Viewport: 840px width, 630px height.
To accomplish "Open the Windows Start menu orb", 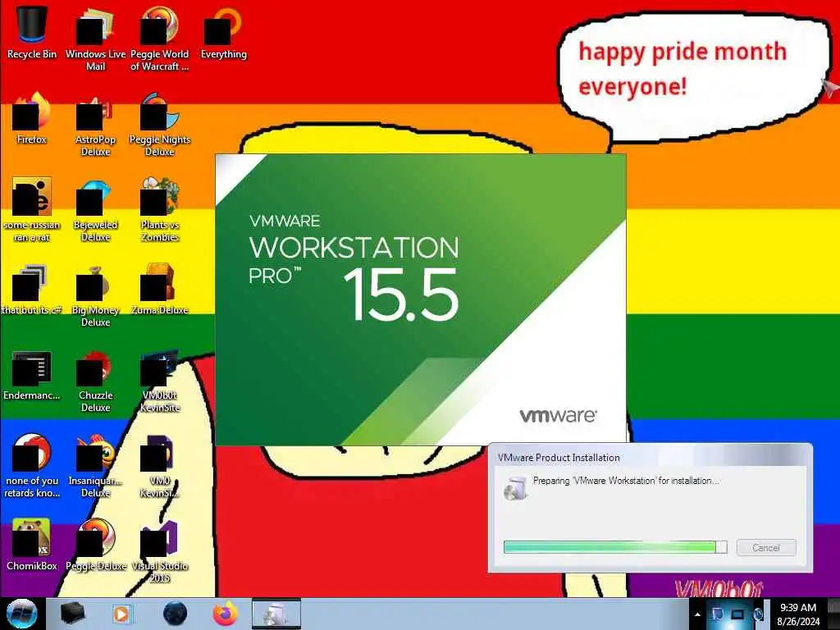I will (22, 614).
